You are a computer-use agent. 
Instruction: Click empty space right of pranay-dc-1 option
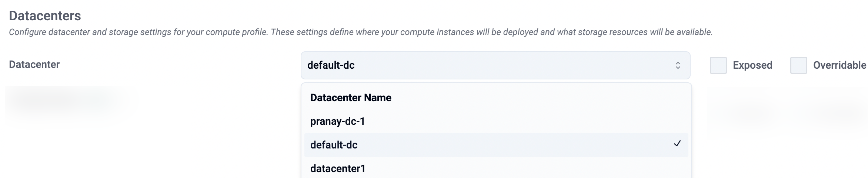coord(518,121)
